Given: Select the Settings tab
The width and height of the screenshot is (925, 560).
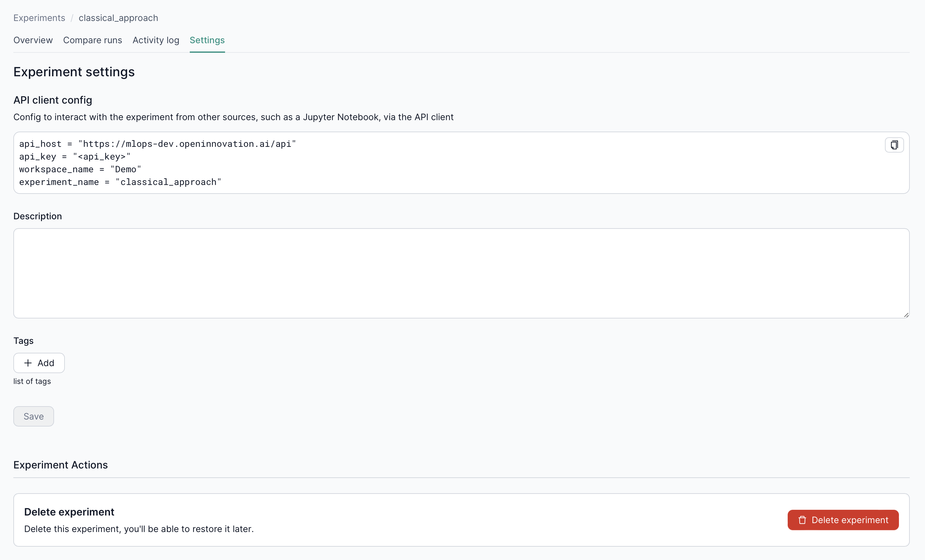Looking at the screenshot, I should 207,40.
